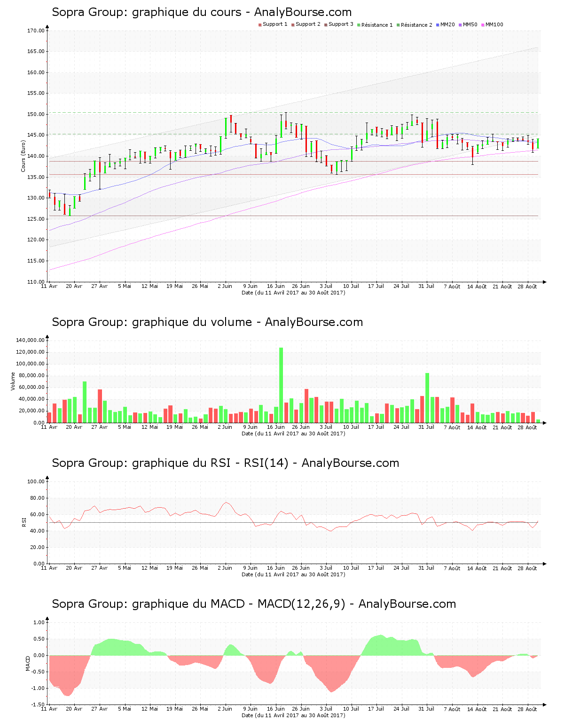Click the 60.00 RSI axis value

click(x=37, y=514)
